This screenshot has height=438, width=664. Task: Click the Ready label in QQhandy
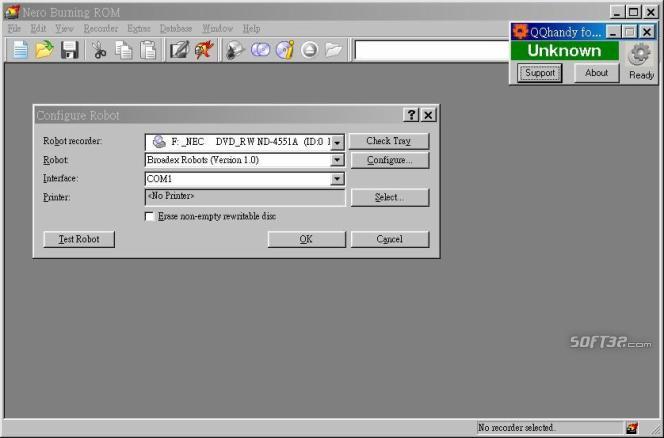coord(642,75)
